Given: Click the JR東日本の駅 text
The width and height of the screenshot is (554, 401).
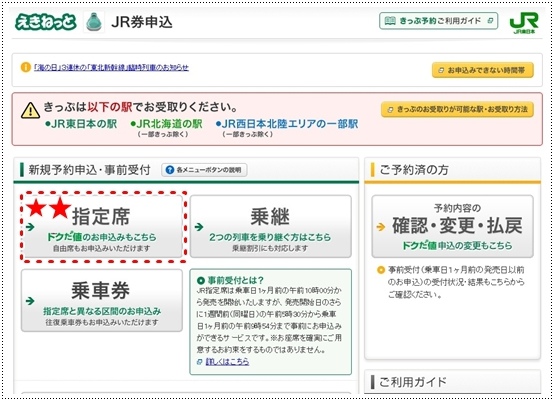Looking at the screenshot, I should coord(81,124).
